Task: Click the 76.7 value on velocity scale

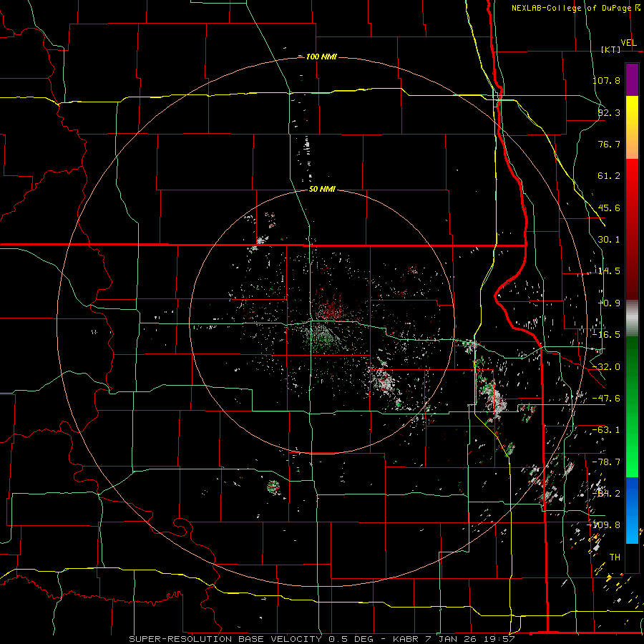Action: [609, 144]
